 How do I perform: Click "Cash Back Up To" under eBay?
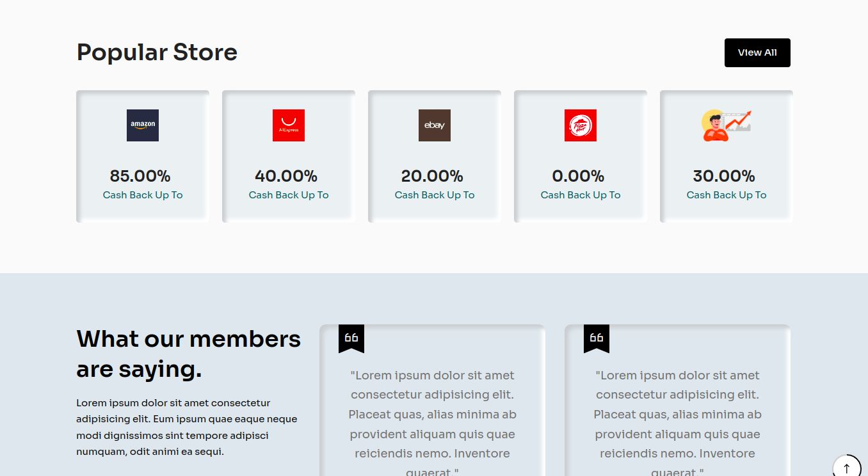[435, 195]
